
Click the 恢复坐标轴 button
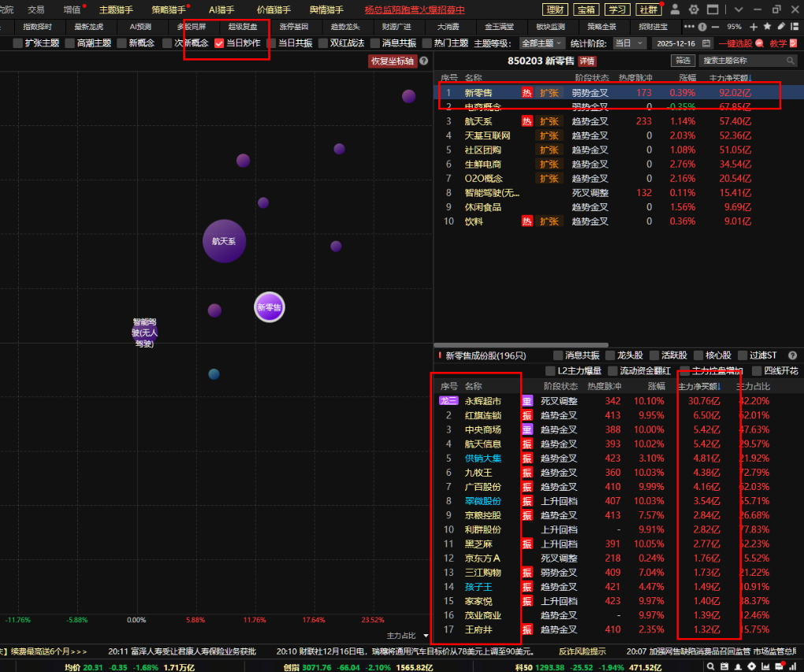pos(392,61)
